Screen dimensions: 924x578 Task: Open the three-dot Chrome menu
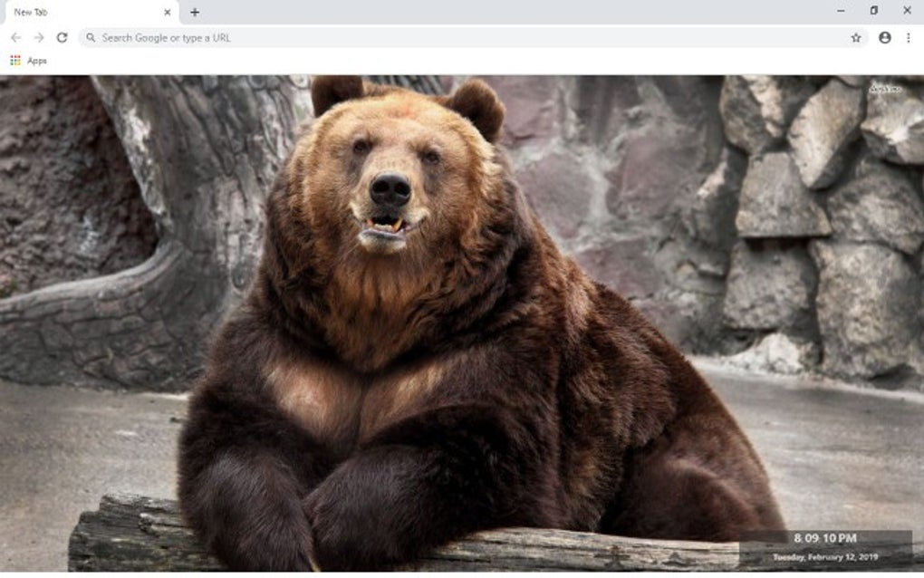(909, 37)
